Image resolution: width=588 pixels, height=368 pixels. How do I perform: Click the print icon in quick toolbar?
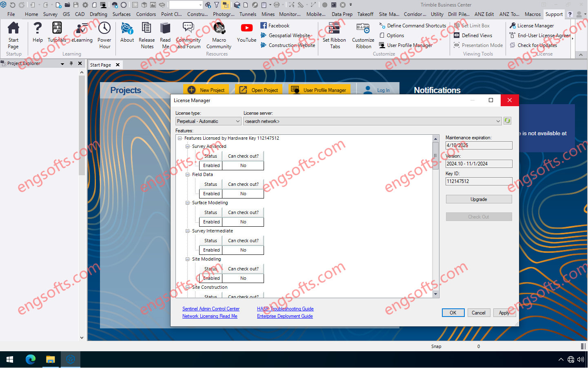tap(277, 5)
